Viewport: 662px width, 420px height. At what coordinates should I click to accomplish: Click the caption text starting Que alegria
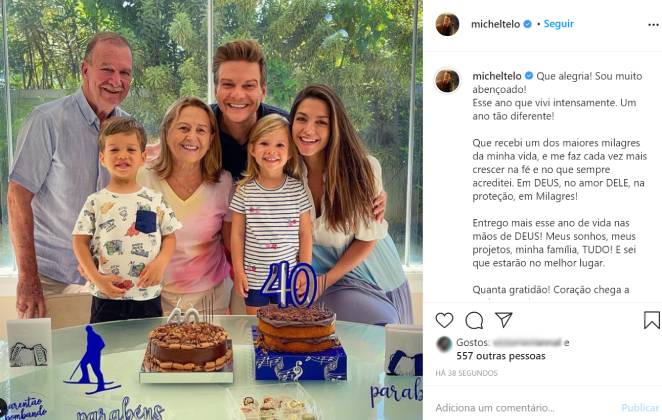click(559, 183)
